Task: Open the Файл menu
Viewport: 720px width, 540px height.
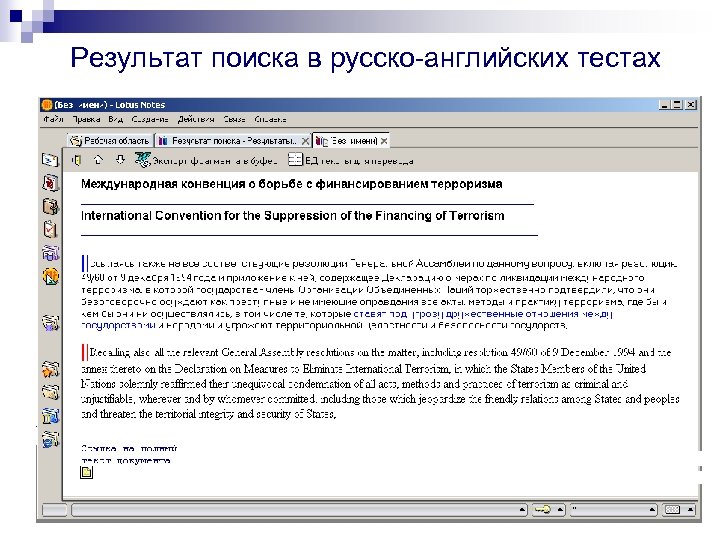Action: coord(53,119)
